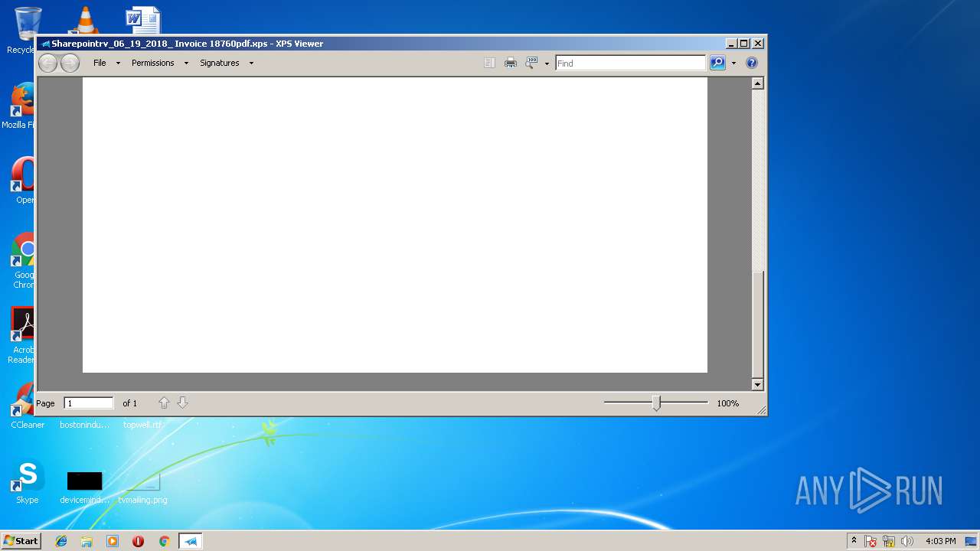Screen dimensions: 980x551
Task: Click the Show Desktop button
Action: click(972, 541)
